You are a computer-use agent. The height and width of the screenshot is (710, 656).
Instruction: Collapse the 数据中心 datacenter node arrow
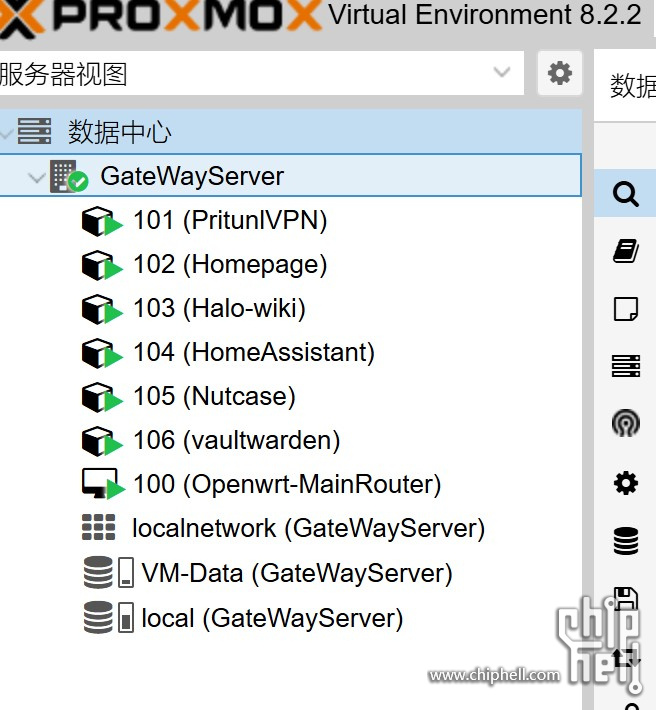[5, 133]
